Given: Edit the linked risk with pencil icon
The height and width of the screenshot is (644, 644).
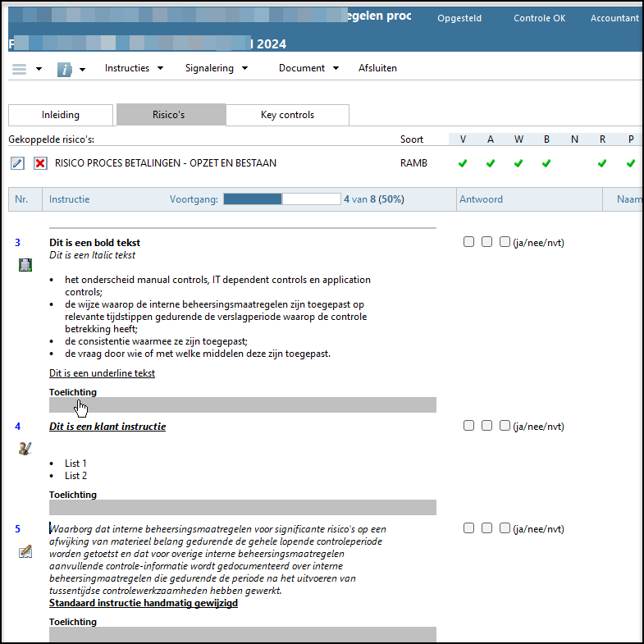Looking at the screenshot, I should coord(17,163).
